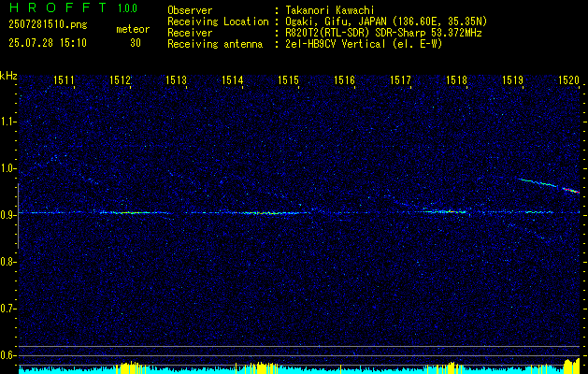Click the meteor count value 30
The width and height of the screenshot is (588, 374).
[x=136, y=43]
